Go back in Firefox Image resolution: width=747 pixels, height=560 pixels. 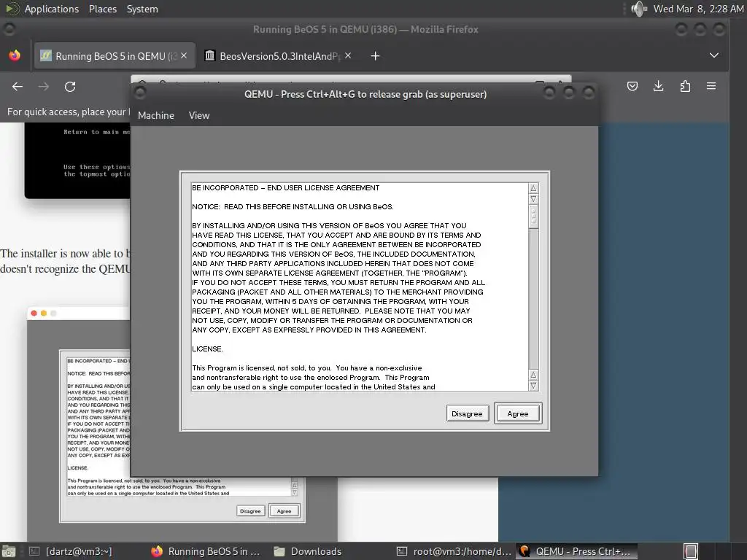18,86
